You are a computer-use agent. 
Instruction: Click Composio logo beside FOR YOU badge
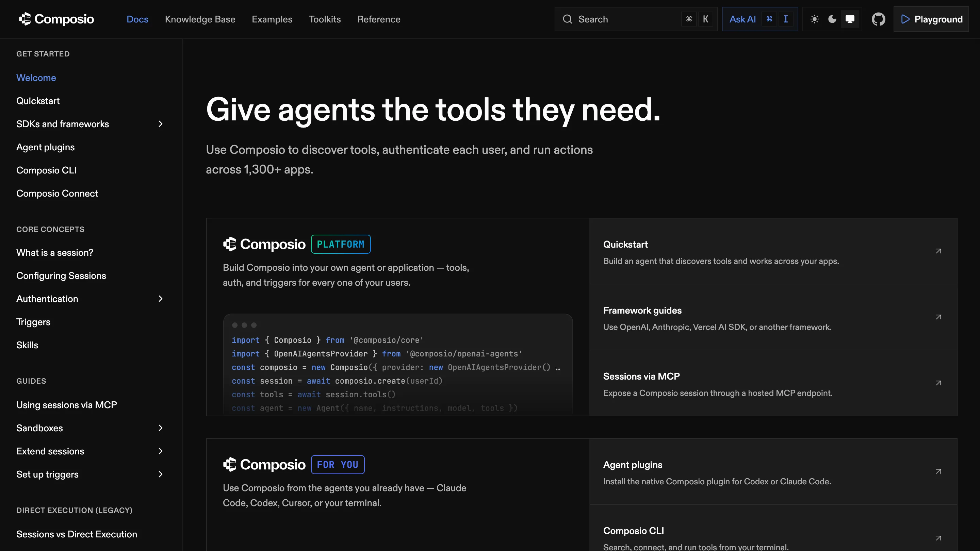tap(264, 464)
